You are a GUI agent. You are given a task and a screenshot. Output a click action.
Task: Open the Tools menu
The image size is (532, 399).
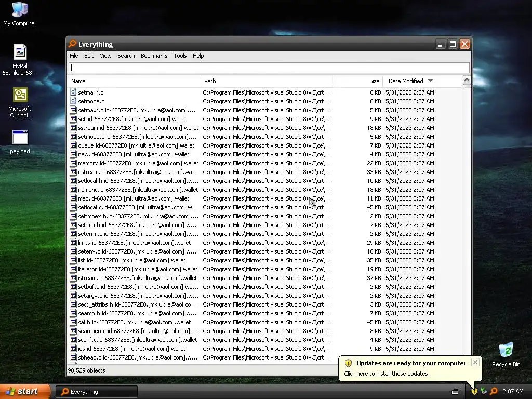(180, 56)
